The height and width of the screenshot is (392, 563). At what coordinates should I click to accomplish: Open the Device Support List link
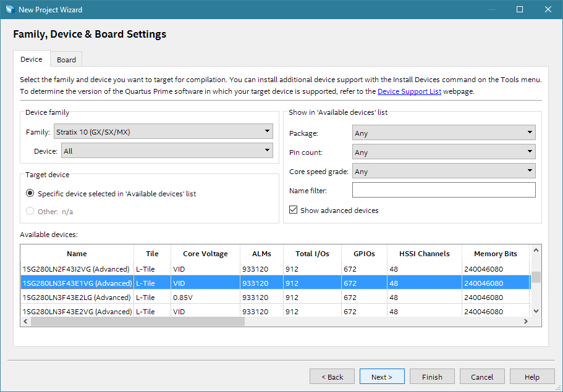(409, 91)
